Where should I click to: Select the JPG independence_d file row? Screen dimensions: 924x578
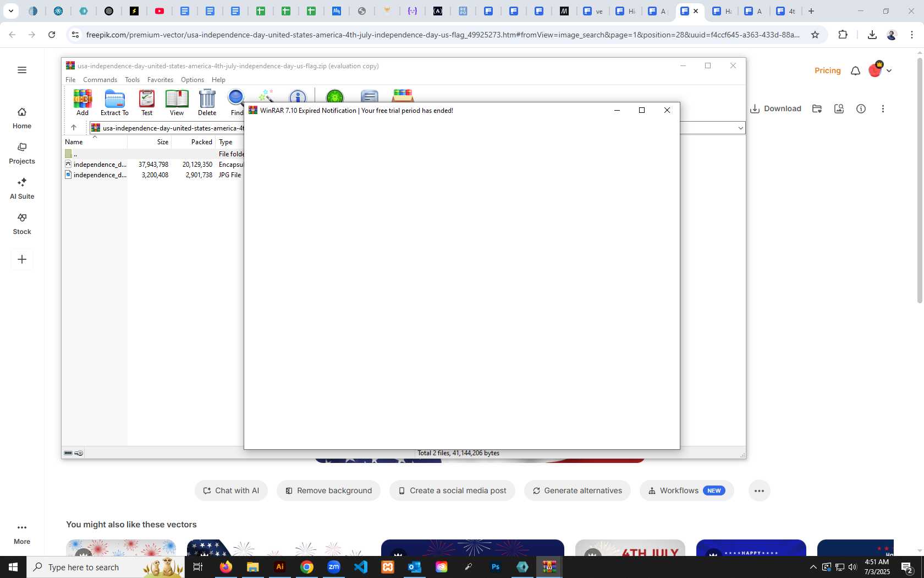(x=153, y=175)
